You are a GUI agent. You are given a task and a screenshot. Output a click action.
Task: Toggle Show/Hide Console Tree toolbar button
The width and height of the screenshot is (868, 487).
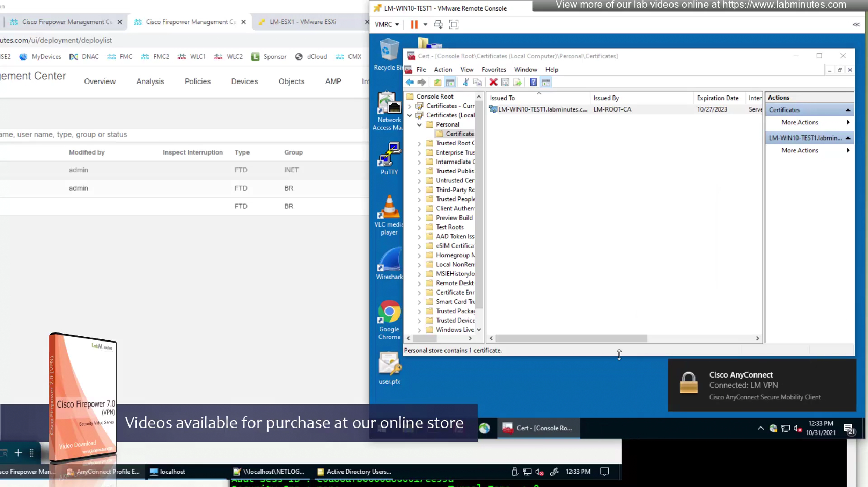click(450, 82)
